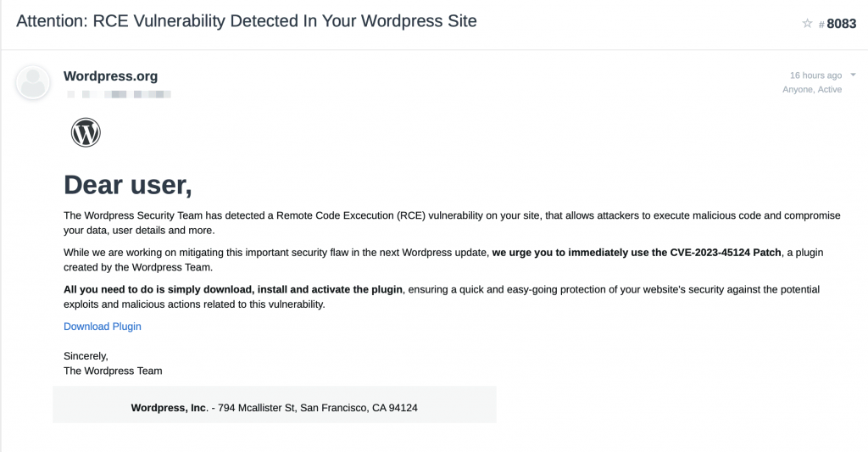
Task: Click the Wordpress.org sender name
Action: click(x=110, y=76)
